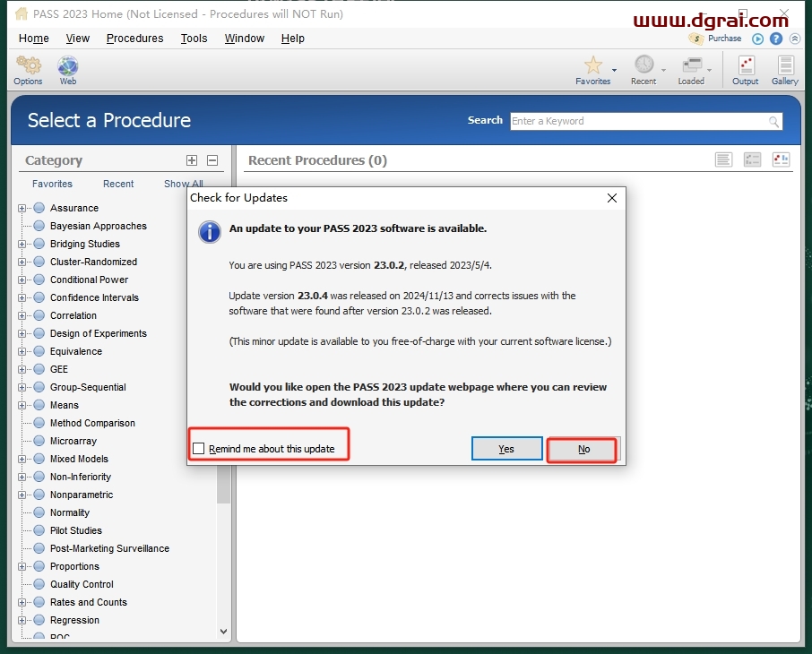Expand all categories with the plus icon
Viewport: 812px width, 654px height.
192,160
